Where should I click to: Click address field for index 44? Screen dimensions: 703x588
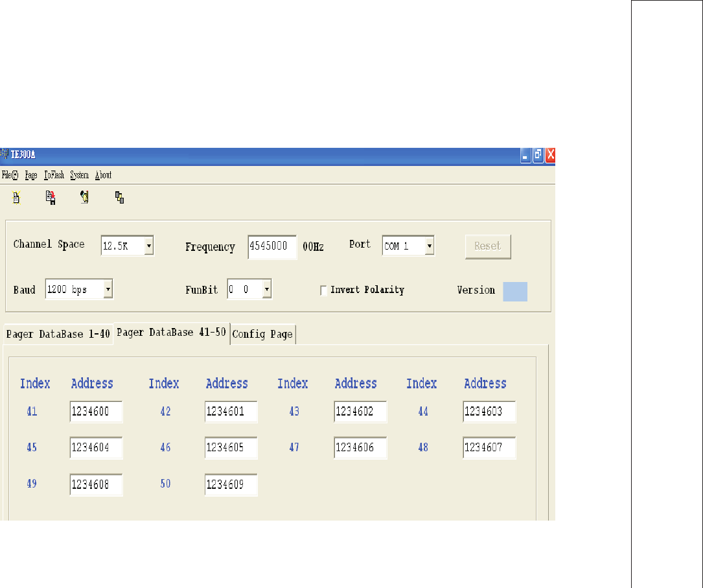(490, 411)
